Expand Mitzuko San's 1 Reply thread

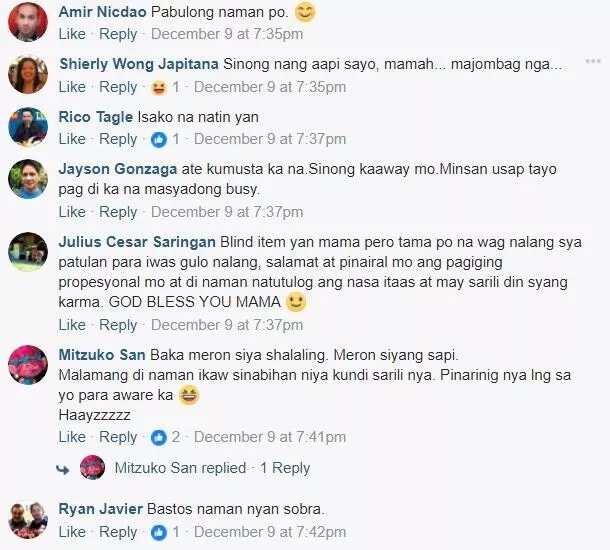285,468
